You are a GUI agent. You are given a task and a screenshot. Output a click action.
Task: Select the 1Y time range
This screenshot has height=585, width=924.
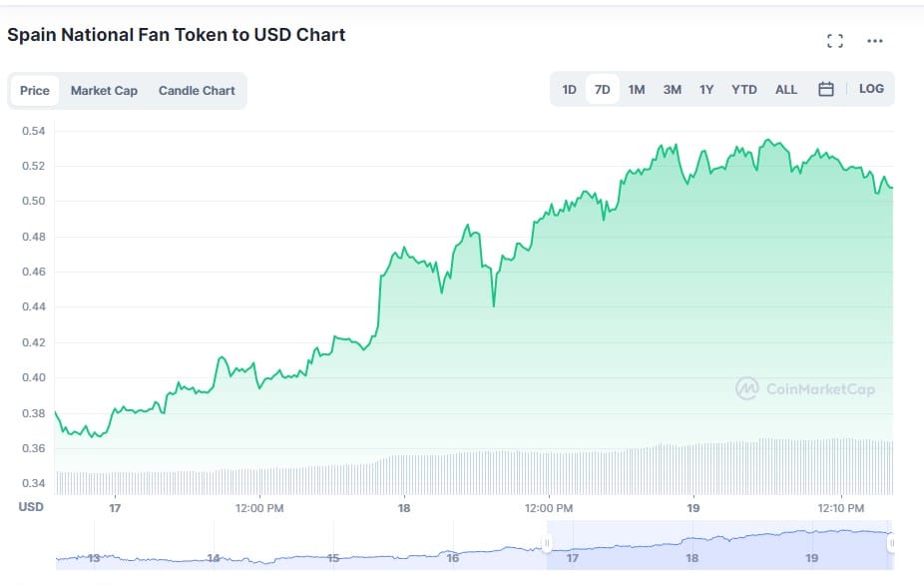pos(706,90)
